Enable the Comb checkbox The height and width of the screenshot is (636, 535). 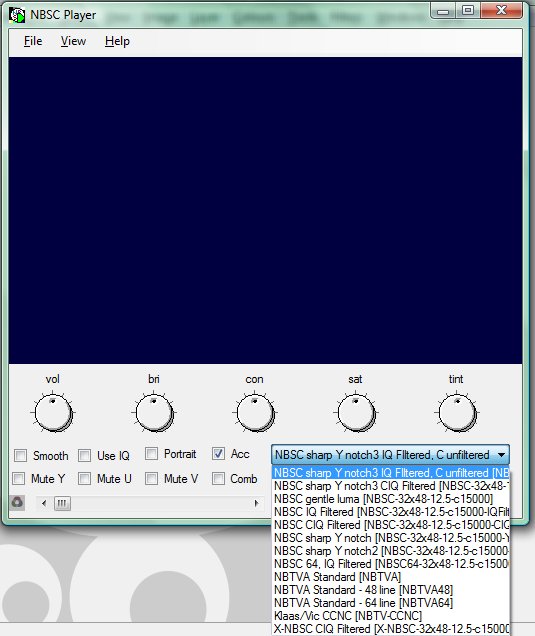pos(218,479)
